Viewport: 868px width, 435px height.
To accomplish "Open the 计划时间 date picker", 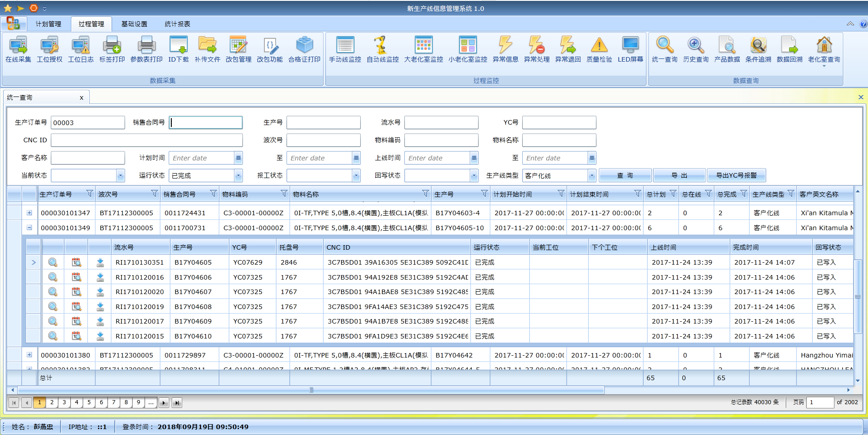I will tap(238, 158).
